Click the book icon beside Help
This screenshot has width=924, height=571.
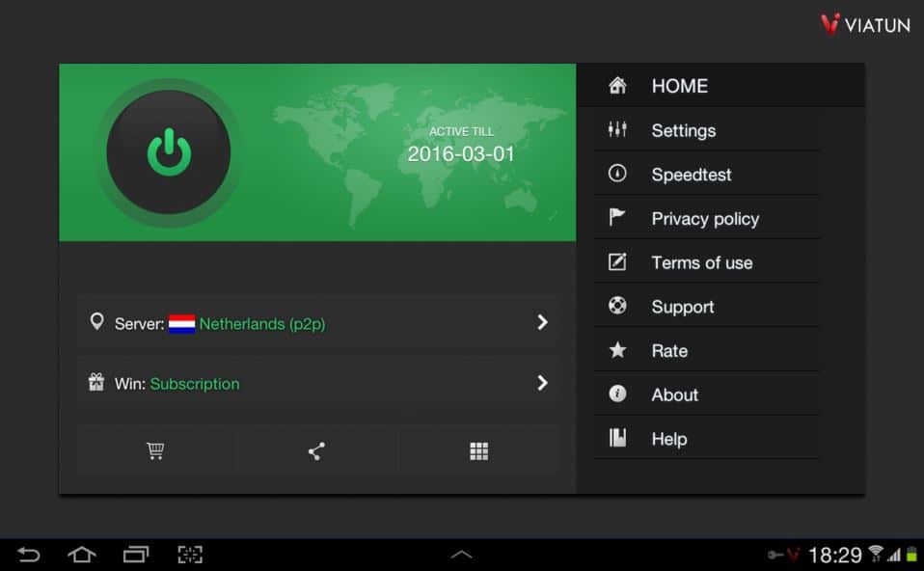617,437
